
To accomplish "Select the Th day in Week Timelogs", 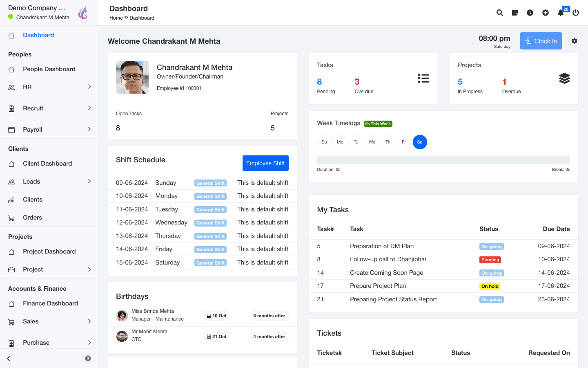I will tap(388, 142).
